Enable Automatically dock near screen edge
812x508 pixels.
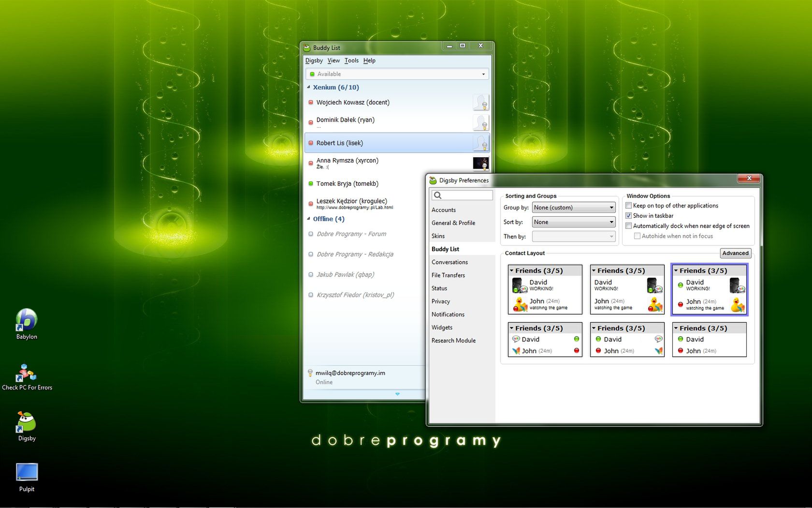pos(629,226)
